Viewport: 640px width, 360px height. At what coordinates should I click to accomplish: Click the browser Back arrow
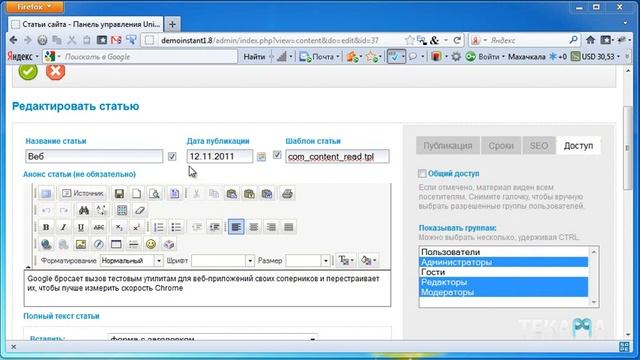coord(13,40)
